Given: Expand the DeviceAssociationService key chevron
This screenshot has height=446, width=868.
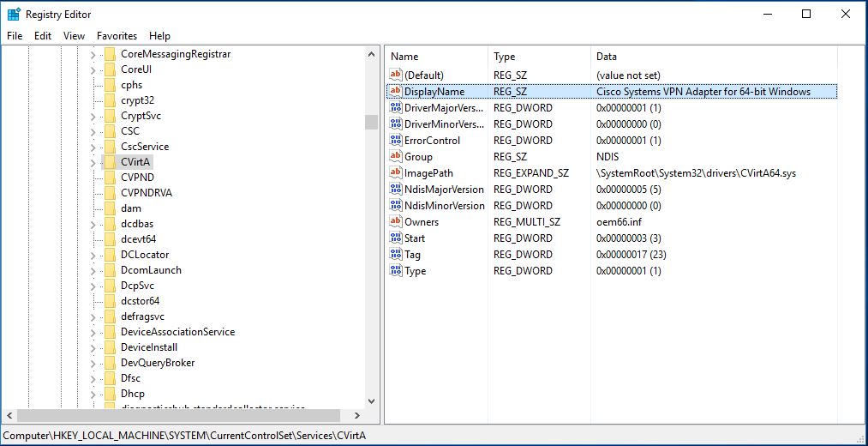Looking at the screenshot, I should click(x=93, y=332).
